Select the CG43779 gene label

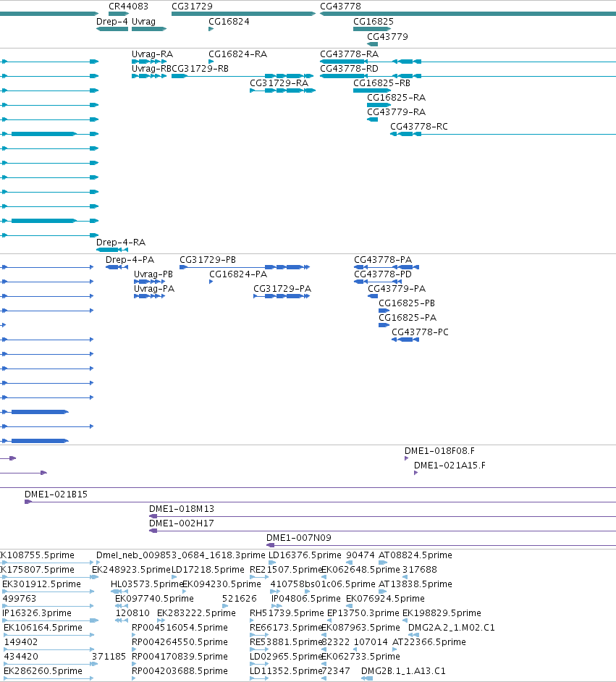pos(387,37)
